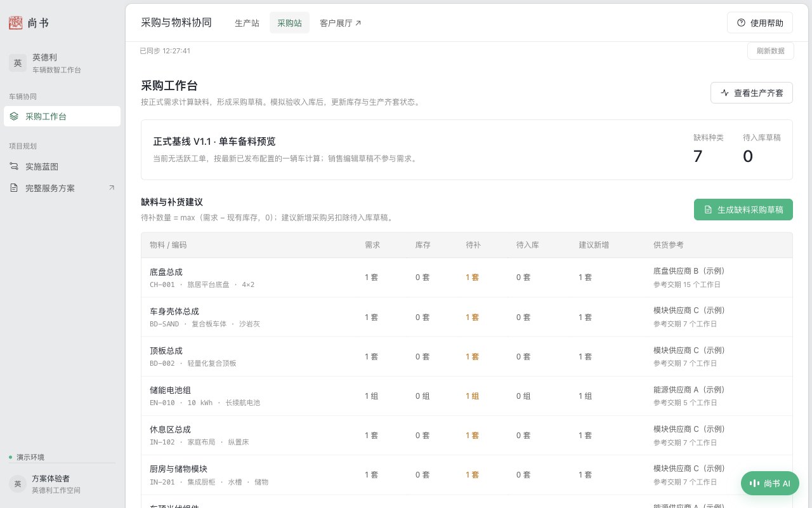The width and height of the screenshot is (812, 508).
Task: Click the 使用帮助 button
Action: click(760, 23)
